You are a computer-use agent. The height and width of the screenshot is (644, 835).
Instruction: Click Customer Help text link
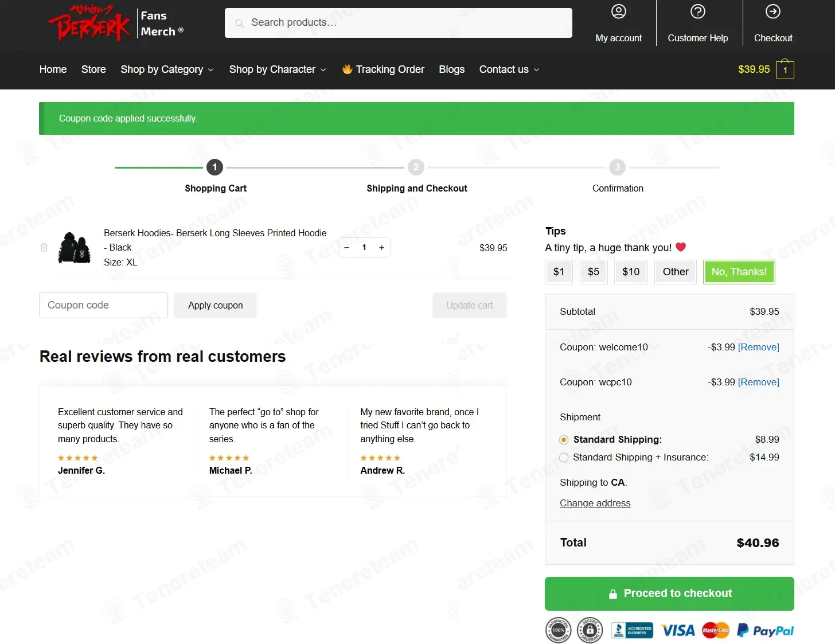697,38
